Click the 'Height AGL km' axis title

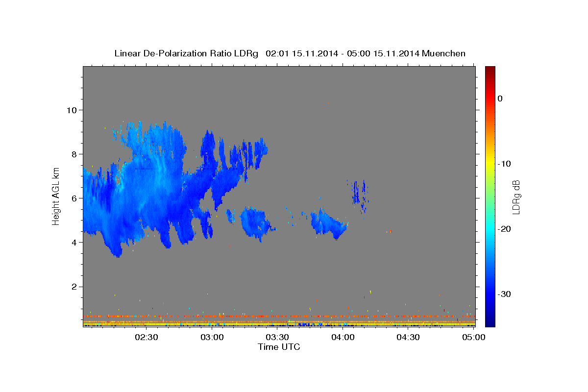click(x=56, y=196)
